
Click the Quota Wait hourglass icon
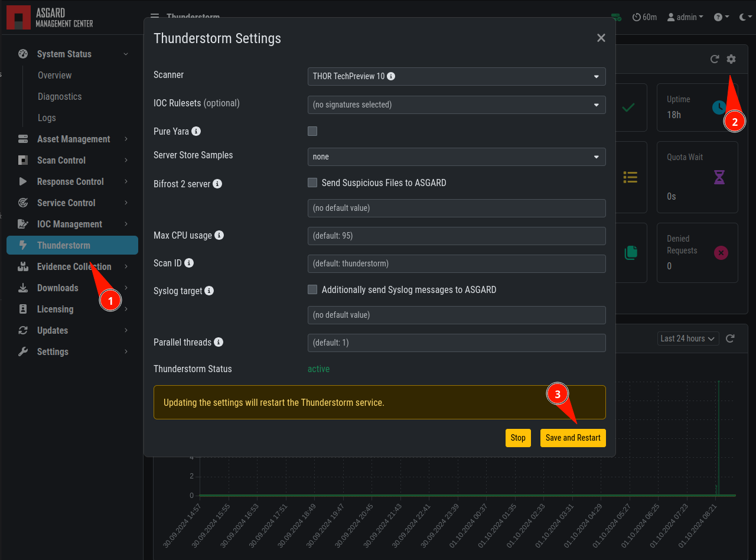(x=719, y=177)
